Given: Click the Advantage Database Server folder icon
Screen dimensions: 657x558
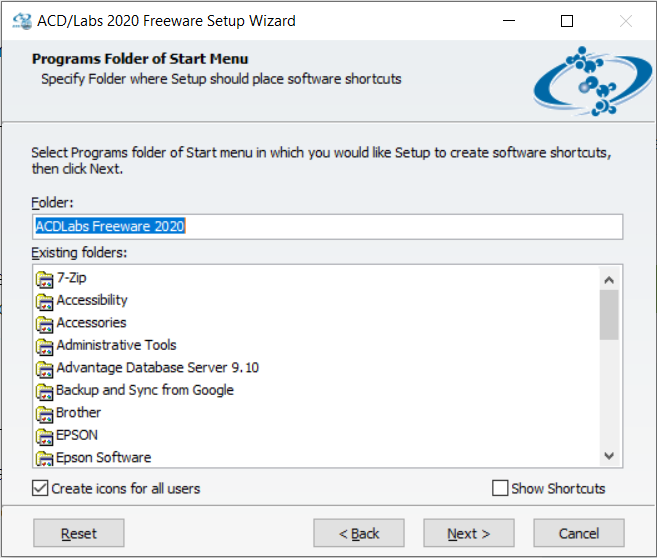Looking at the screenshot, I should [44, 369].
